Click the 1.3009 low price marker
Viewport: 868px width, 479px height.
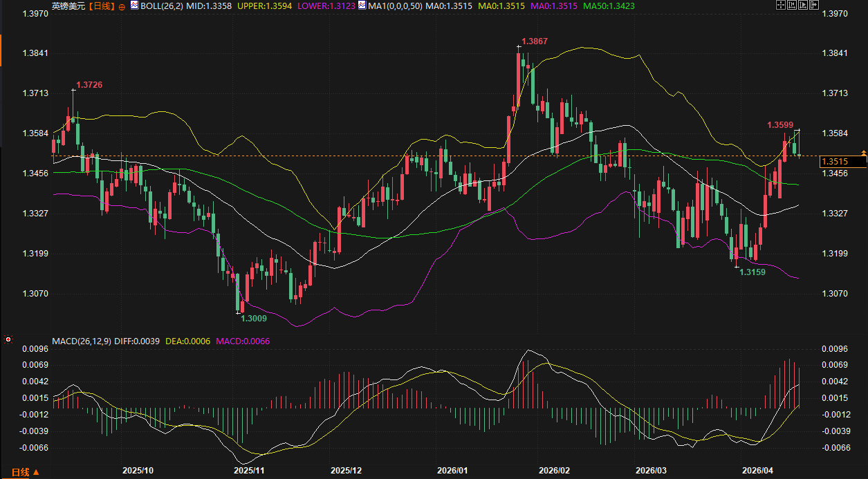pyautogui.click(x=253, y=318)
